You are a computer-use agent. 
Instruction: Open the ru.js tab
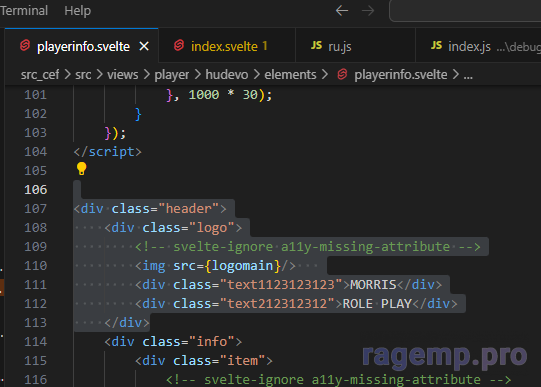355,46
